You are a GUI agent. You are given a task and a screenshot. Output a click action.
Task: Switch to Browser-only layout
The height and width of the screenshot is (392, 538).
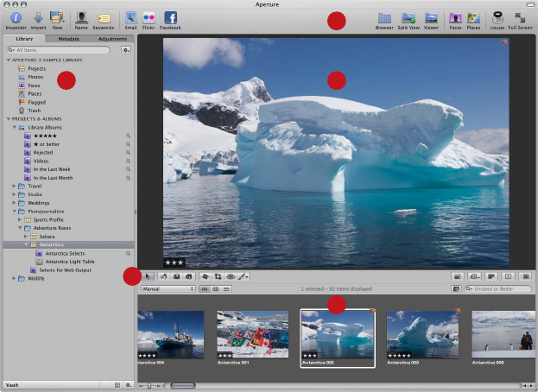384,17
